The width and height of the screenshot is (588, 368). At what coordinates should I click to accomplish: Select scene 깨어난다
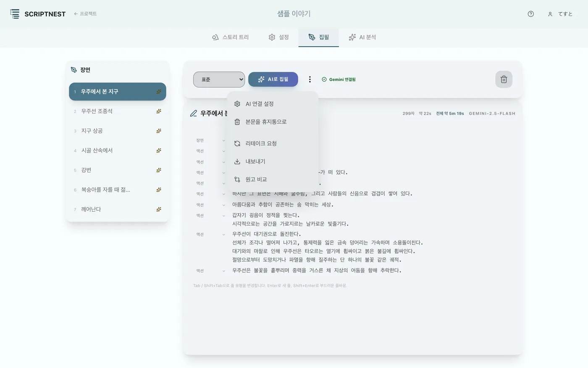point(118,209)
